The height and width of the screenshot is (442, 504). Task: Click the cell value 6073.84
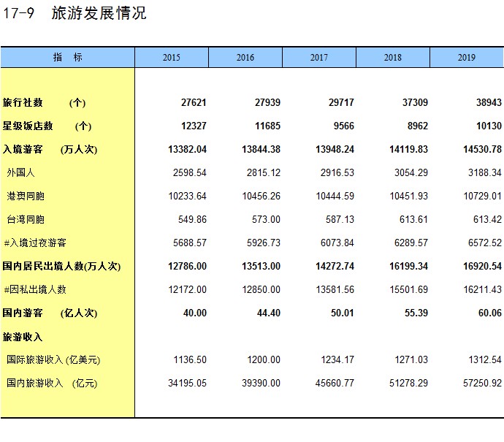click(337, 243)
